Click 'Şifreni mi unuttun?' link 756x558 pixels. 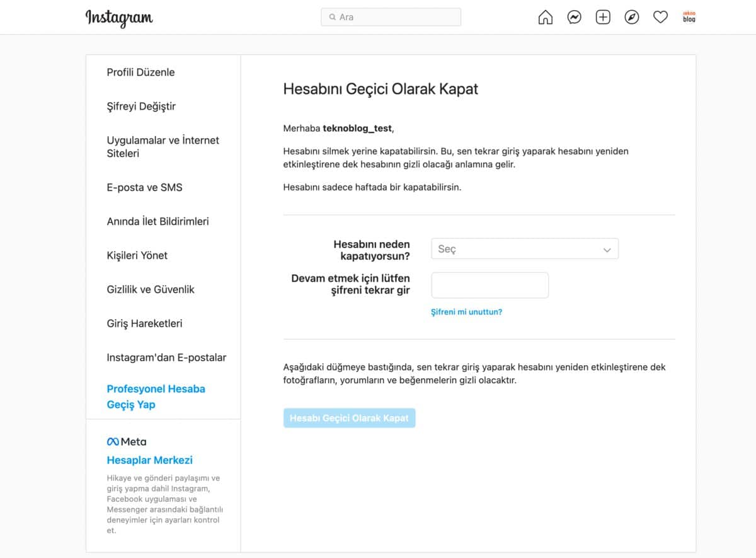point(466,311)
